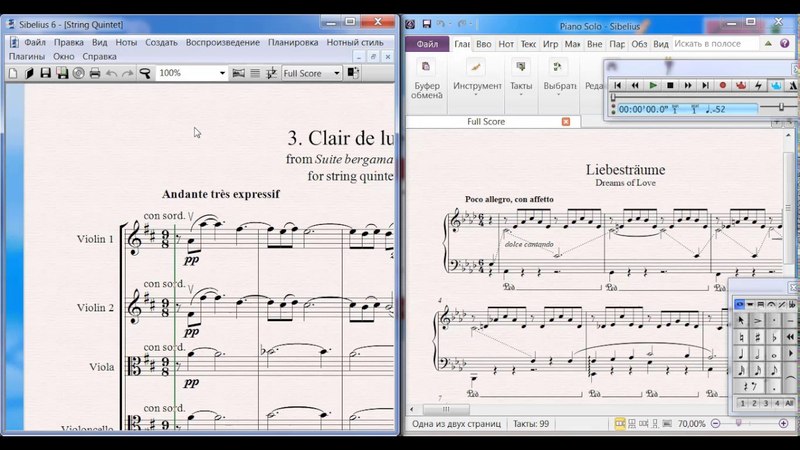Move playback line to start in transport panel
Screen dimensions: 800x450
pyautogui.click(x=617, y=86)
